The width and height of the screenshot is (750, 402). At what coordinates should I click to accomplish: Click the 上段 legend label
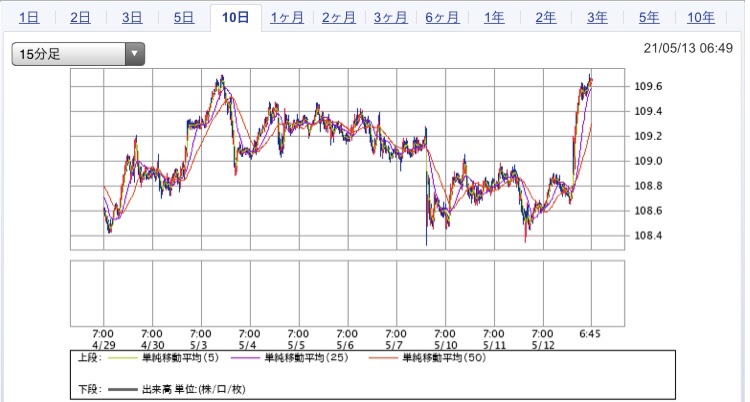point(89,357)
